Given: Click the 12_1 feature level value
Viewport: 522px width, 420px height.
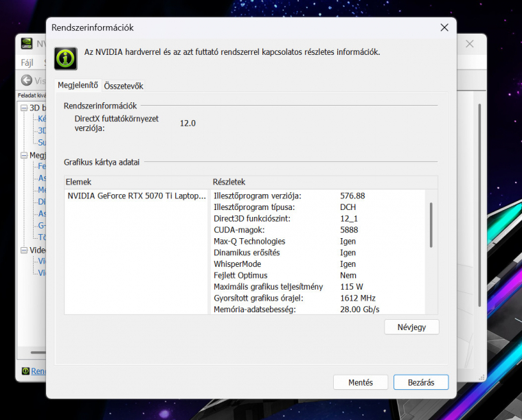Looking at the screenshot, I should pos(349,218).
